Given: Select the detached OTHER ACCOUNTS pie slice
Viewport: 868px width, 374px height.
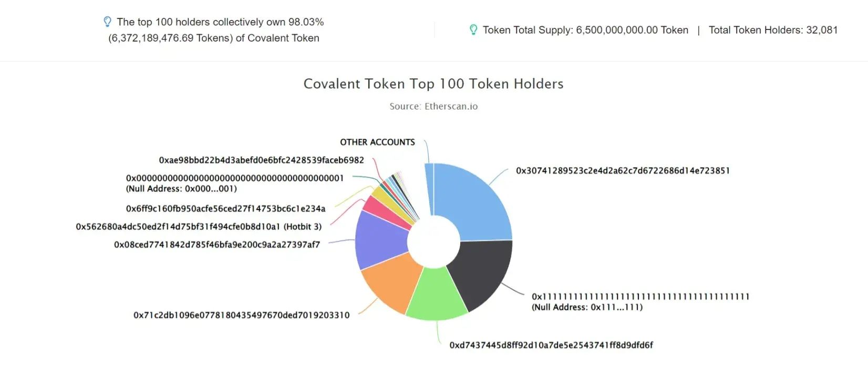Looking at the screenshot, I should click(429, 188).
